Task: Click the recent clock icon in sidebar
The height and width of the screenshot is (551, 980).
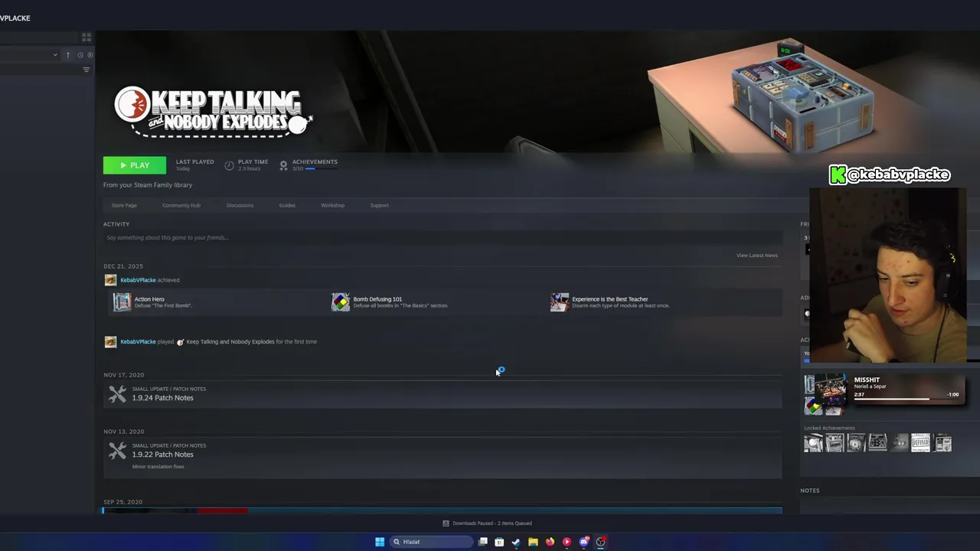Action: click(x=80, y=55)
